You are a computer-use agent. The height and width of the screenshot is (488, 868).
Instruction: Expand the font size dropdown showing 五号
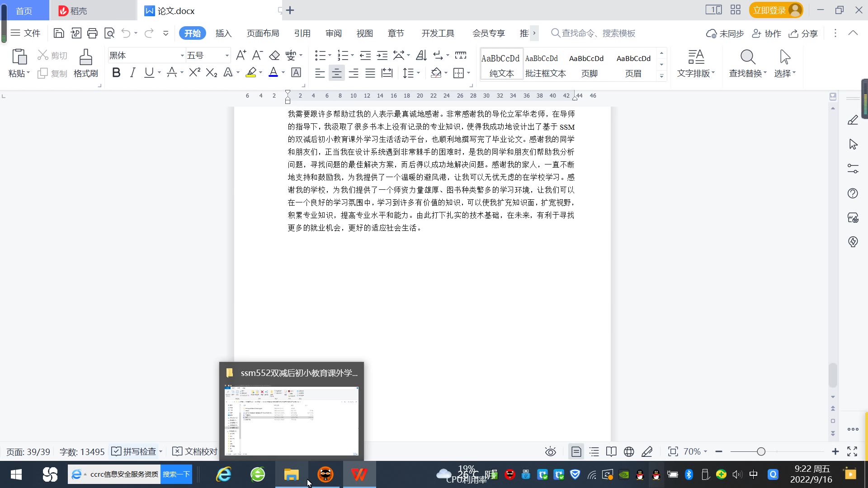[x=227, y=56]
